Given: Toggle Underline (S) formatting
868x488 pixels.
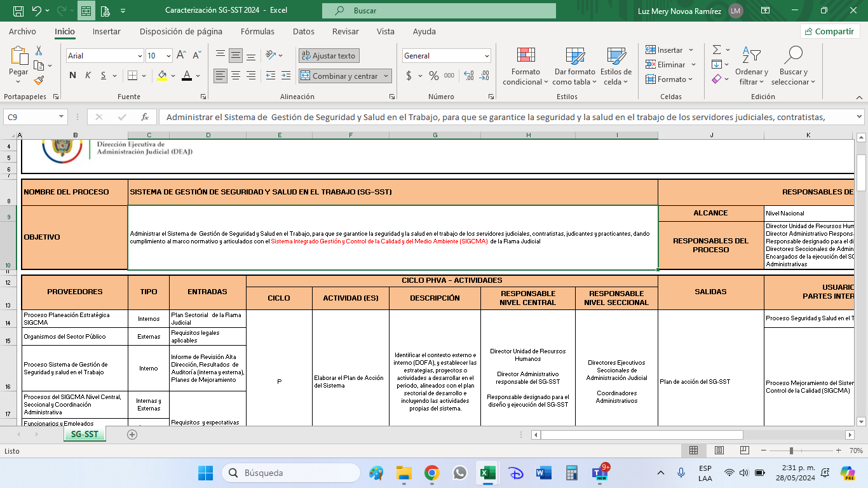Looking at the screenshot, I should tap(104, 76).
